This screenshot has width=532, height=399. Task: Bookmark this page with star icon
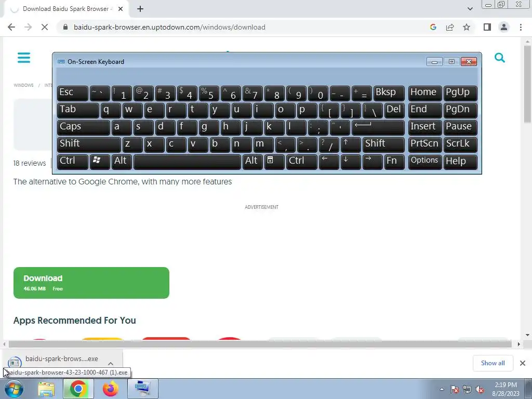point(467,27)
